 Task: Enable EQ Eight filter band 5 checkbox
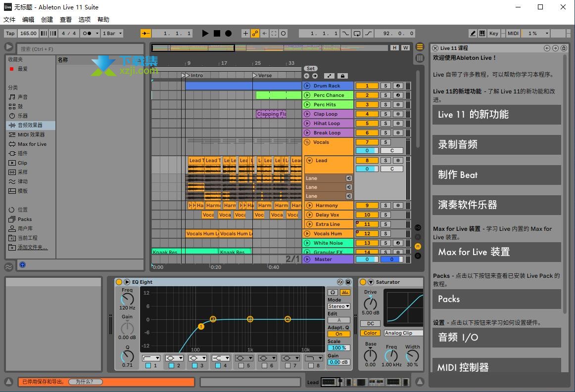point(241,366)
